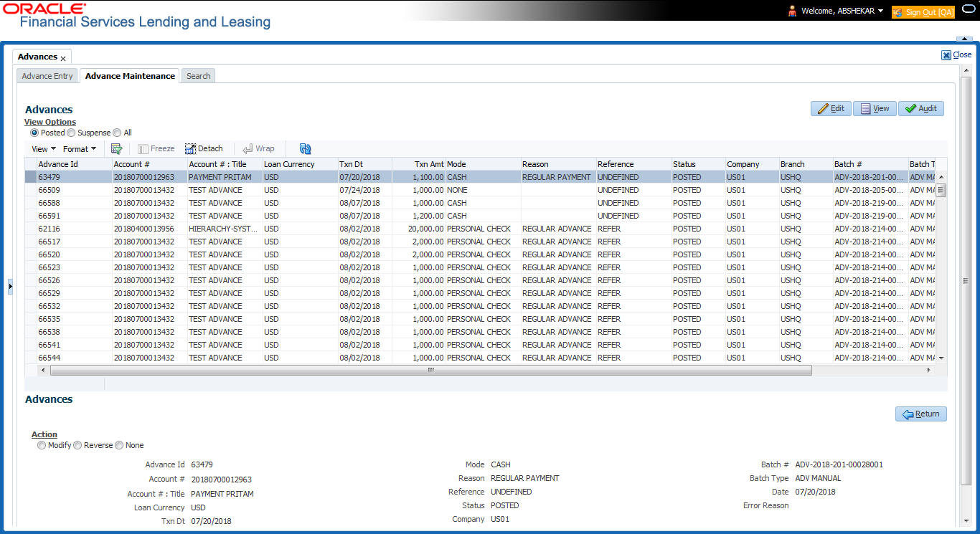Screen dimensions: 980x534
Task: Sort by the Advance Id column header
Action: click(75, 164)
